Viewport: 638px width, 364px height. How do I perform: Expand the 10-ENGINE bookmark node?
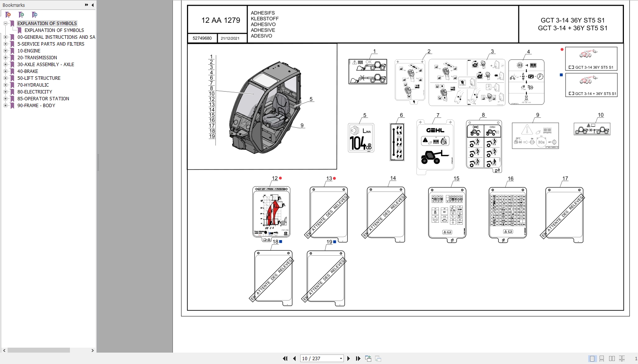(x=6, y=51)
